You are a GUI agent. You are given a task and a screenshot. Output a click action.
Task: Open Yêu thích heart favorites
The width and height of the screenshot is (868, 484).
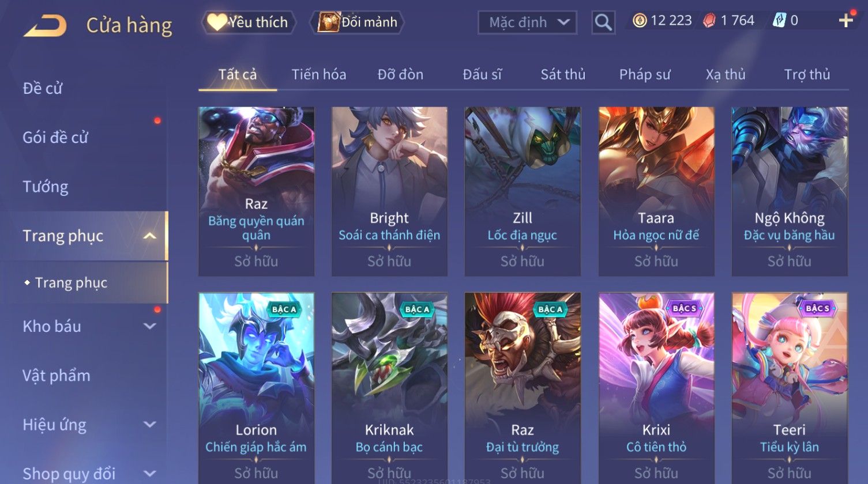point(249,22)
